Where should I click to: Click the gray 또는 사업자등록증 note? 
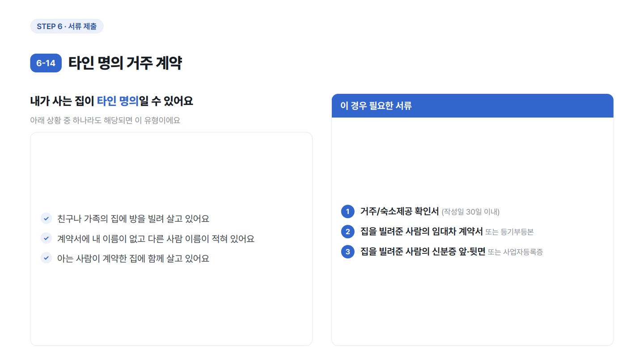515,252
